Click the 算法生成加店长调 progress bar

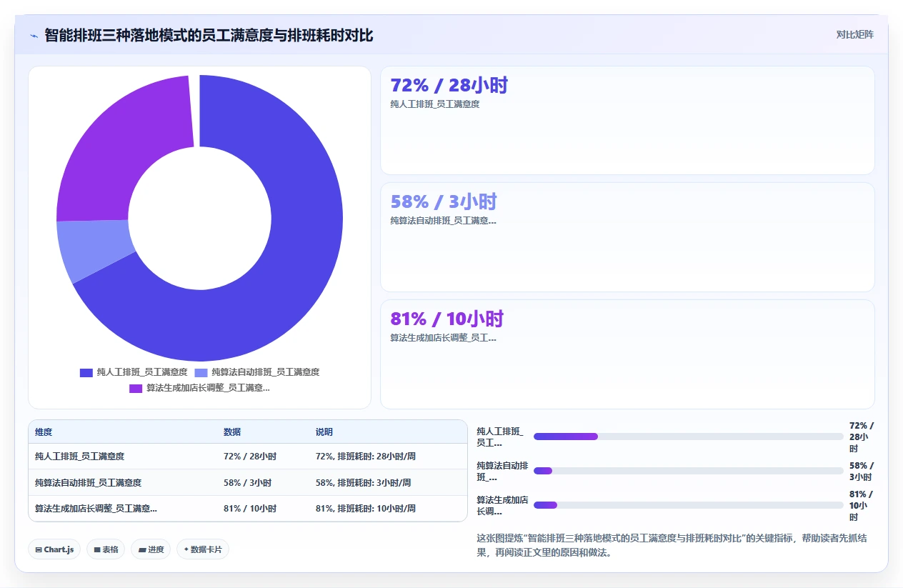(689, 505)
